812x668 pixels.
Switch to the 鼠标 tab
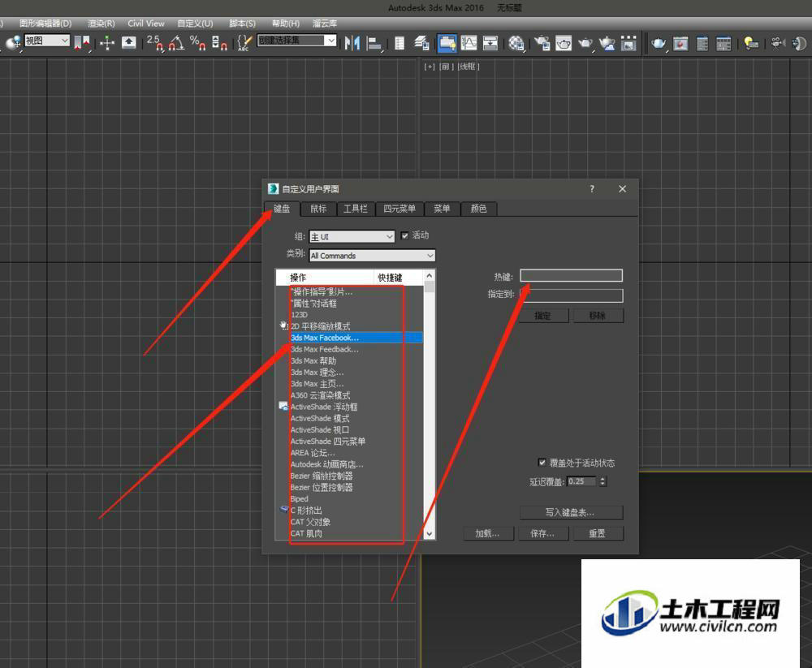click(318, 209)
